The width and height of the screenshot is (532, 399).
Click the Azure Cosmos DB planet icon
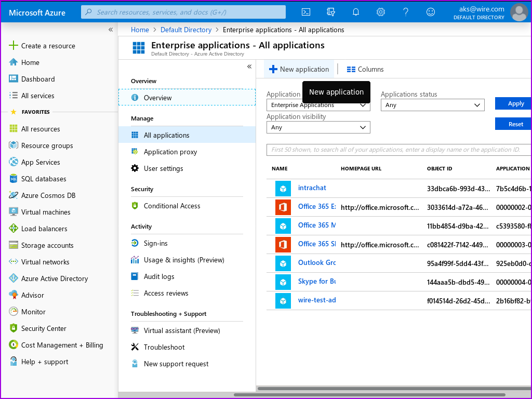pos(13,195)
